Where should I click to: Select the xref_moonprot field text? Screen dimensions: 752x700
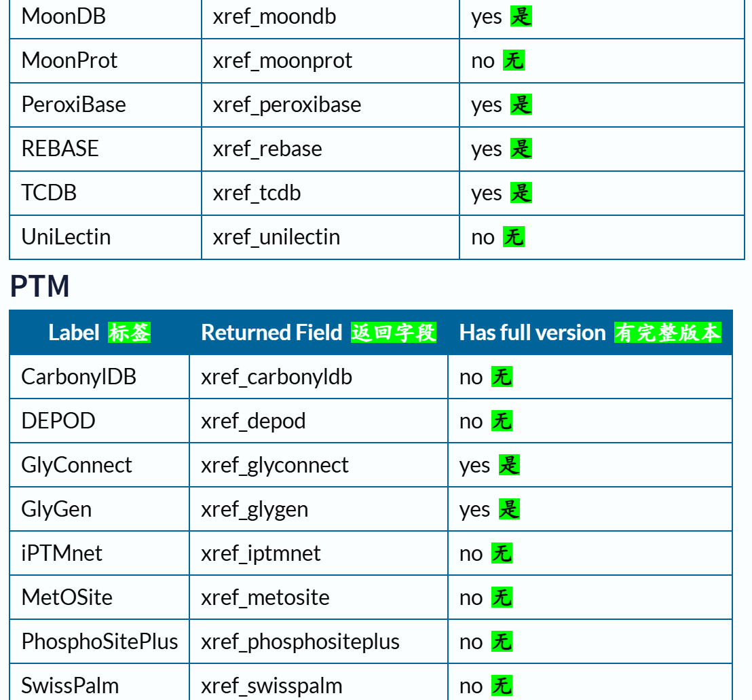282,61
